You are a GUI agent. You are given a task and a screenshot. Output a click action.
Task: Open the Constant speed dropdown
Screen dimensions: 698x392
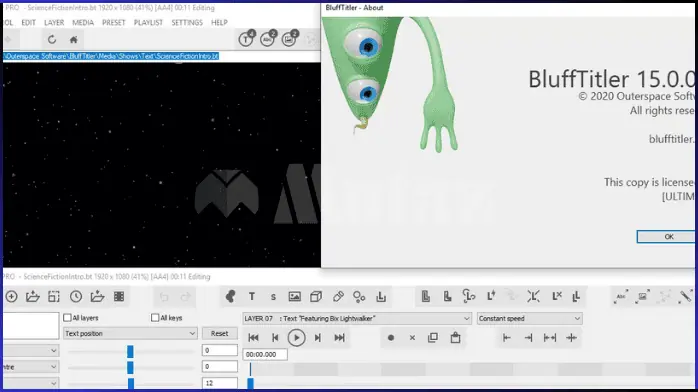point(529,319)
